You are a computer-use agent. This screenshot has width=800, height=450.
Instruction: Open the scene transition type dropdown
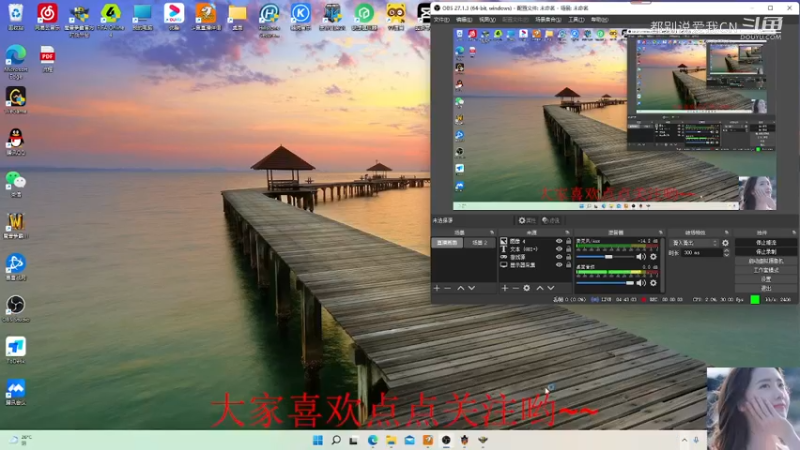pos(694,243)
